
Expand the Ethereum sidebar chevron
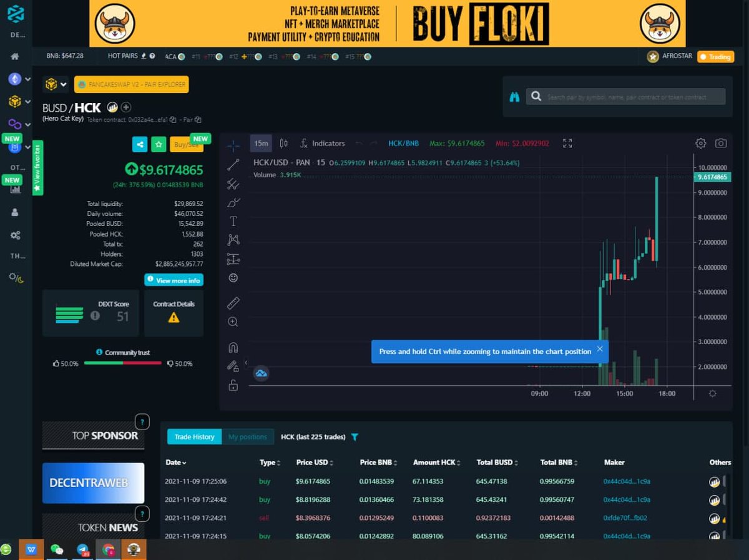(x=27, y=80)
